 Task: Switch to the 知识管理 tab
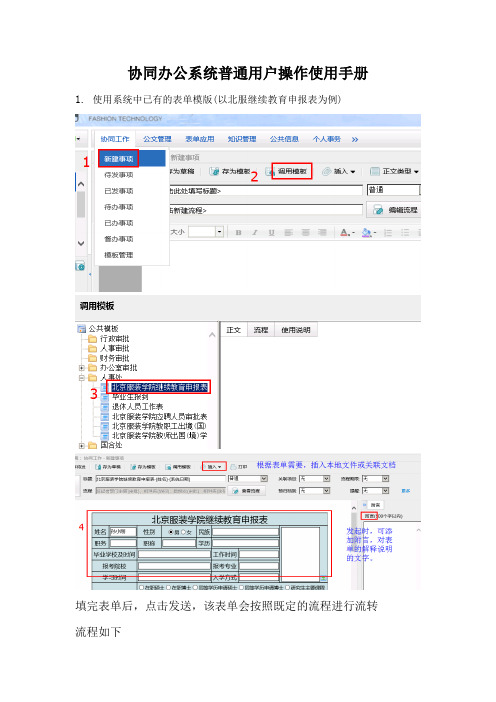tap(242, 139)
